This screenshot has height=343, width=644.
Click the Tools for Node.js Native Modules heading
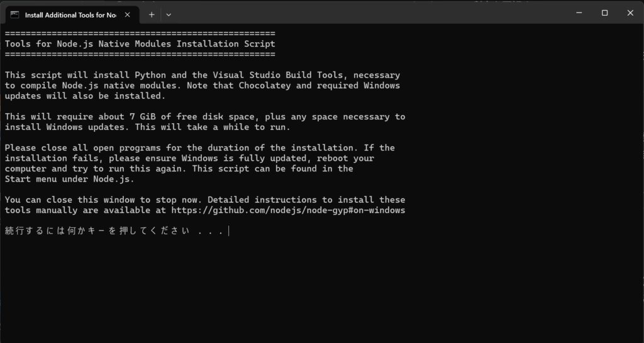tap(140, 44)
